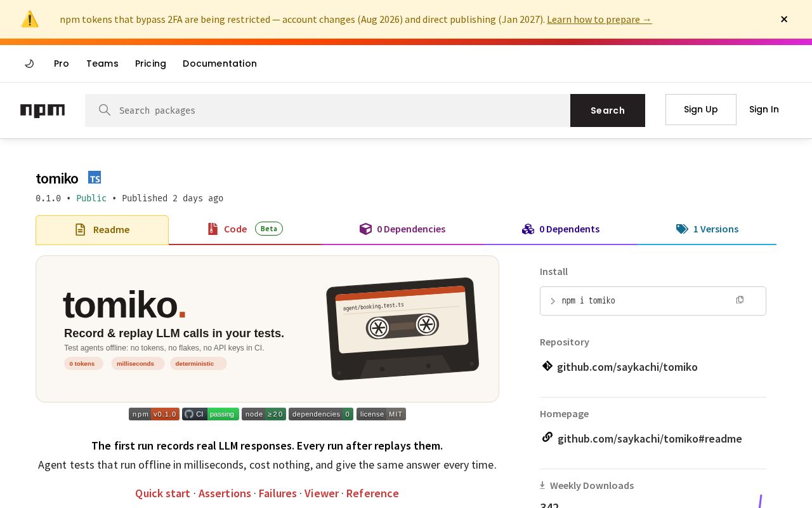This screenshot has height=508, width=812.
Task: Click the homepage chain link icon
Action: click(x=547, y=437)
